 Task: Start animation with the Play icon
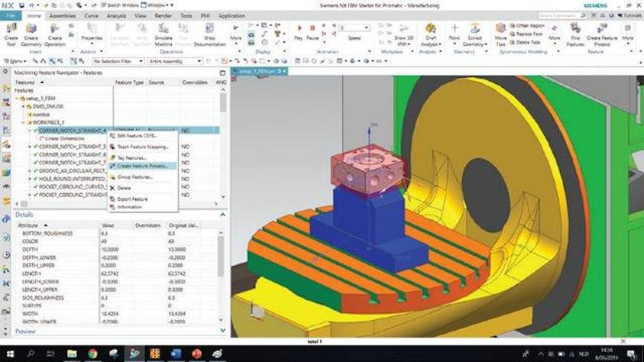point(299,31)
